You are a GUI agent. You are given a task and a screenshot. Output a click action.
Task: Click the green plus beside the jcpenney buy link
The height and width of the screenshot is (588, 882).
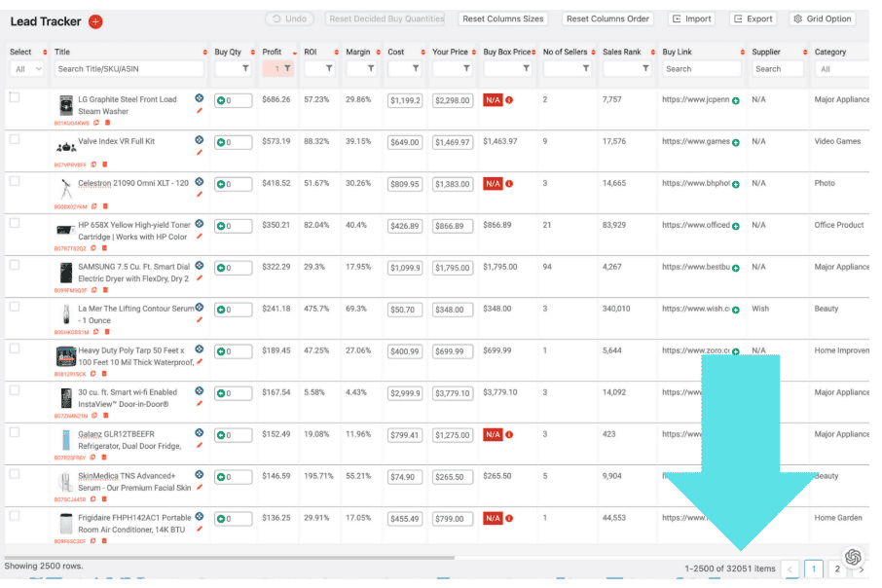[x=735, y=100]
